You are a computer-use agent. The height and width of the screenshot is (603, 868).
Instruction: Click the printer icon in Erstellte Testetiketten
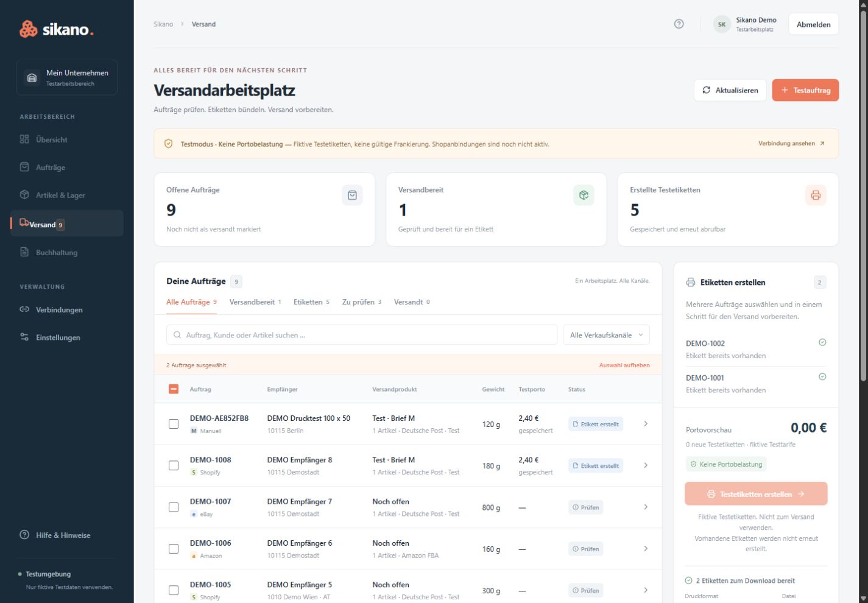[816, 195]
